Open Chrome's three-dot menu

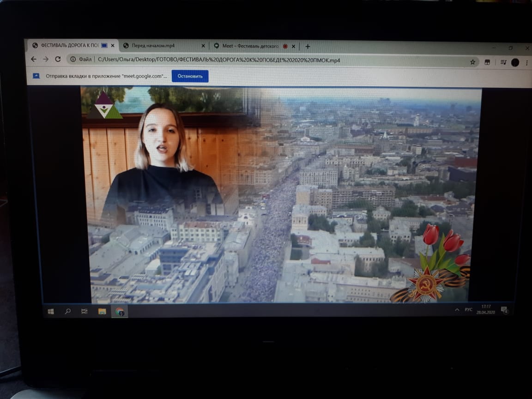tap(526, 63)
